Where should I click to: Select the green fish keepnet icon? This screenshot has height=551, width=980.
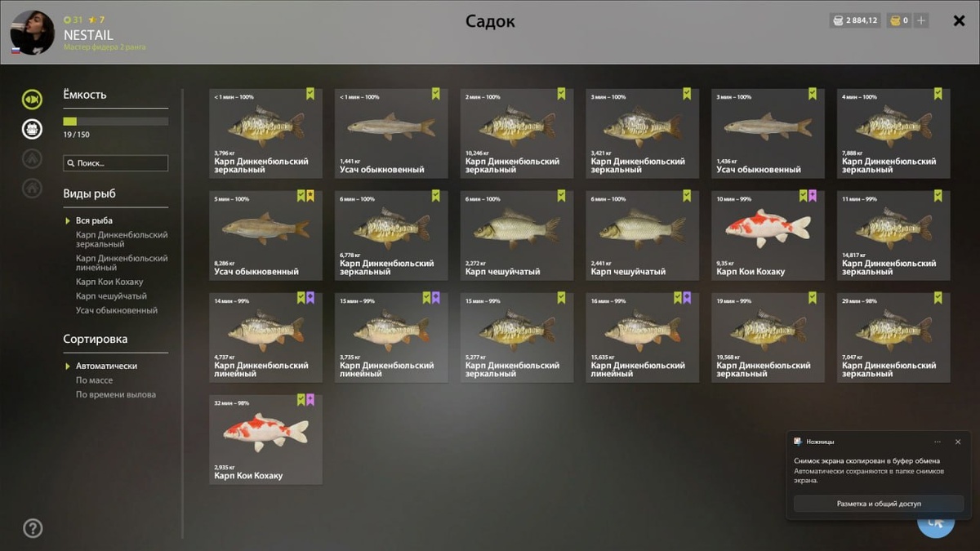click(32, 100)
